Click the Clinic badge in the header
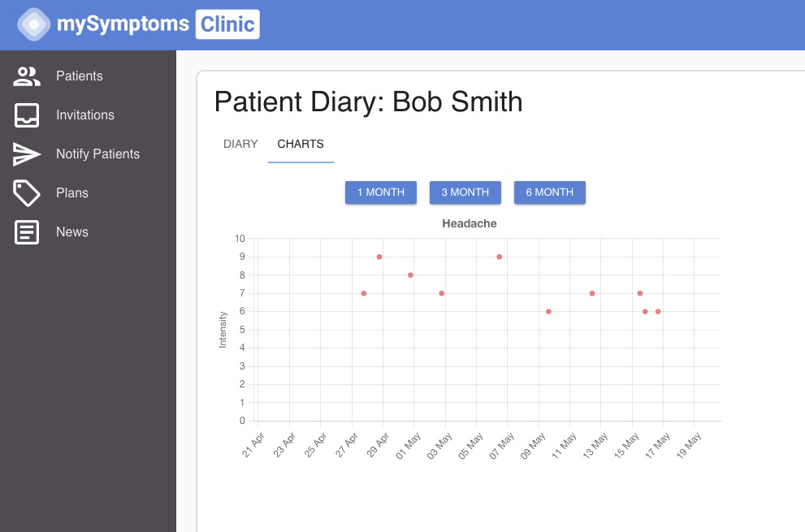Image resolution: width=805 pixels, height=532 pixels. pyautogui.click(x=227, y=24)
